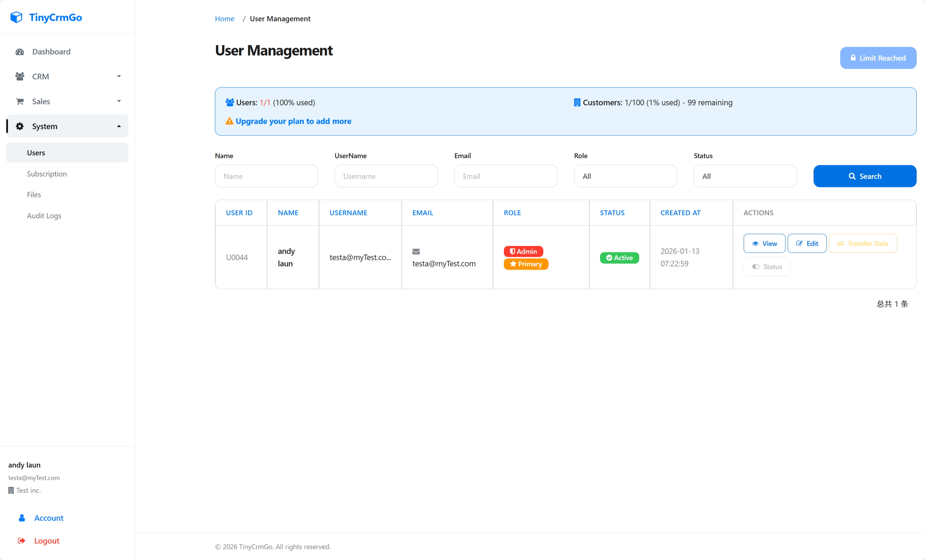This screenshot has width=925, height=560.
Task: Open the Role dropdown filter
Action: coord(625,176)
